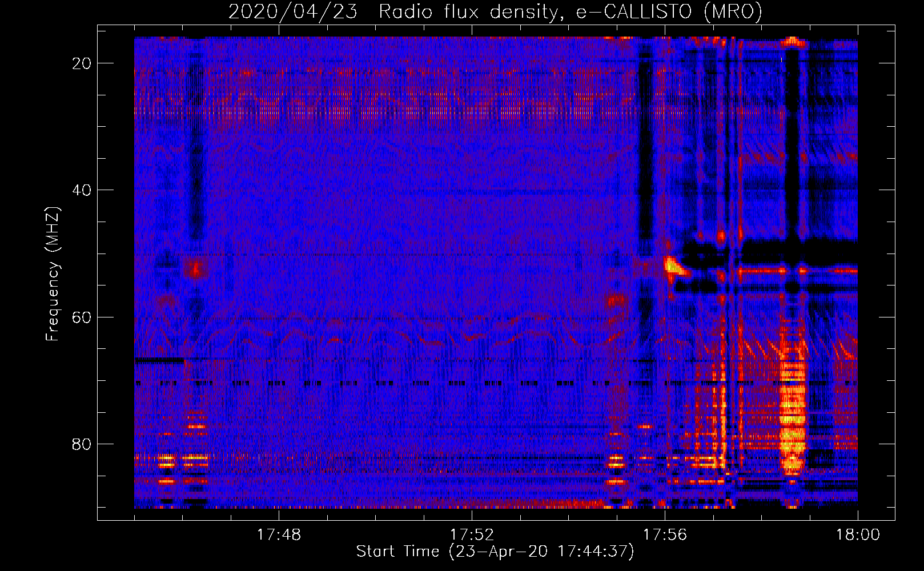Click the "Frequency (MHZ)" y-axis label
The image size is (924, 571).
pyautogui.click(x=53, y=274)
